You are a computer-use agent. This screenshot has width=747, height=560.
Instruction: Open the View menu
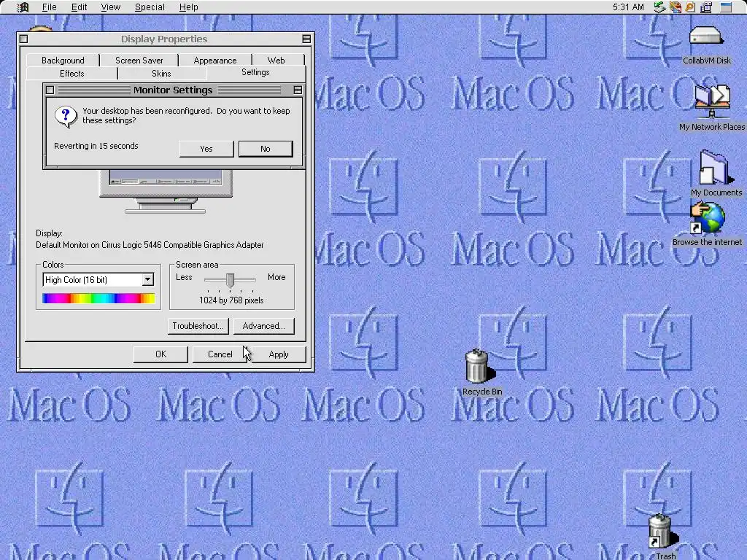[x=111, y=7]
